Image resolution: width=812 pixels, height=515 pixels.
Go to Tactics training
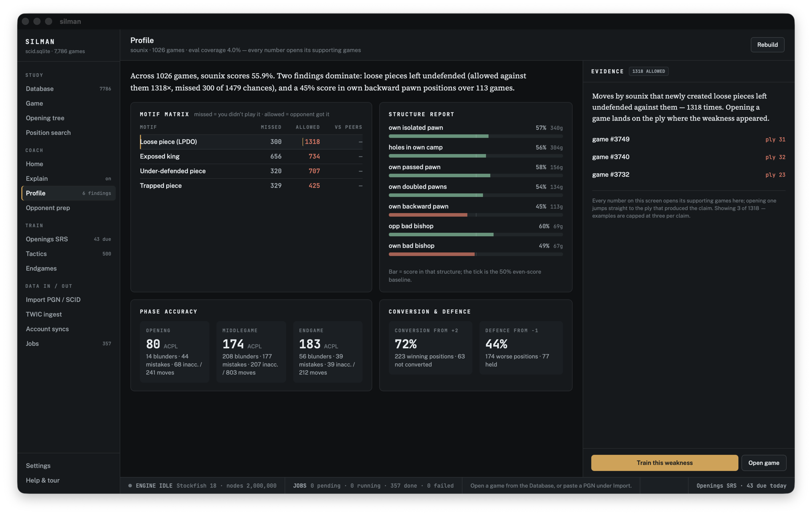[68, 254]
